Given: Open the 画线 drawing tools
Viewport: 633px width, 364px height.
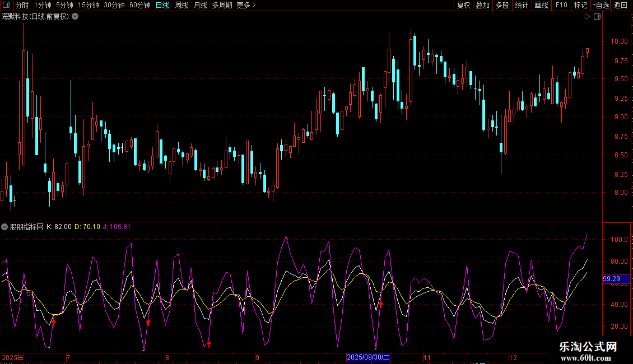Looking at the screenshot, I should coord(541,5).
